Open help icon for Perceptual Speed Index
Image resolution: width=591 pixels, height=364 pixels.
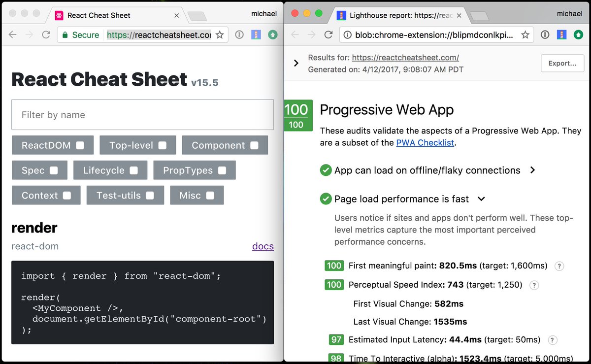[x=534, y=285]
